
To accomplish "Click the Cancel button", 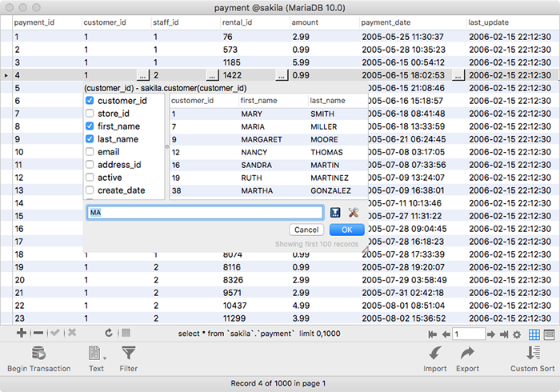I will (306, 230).
